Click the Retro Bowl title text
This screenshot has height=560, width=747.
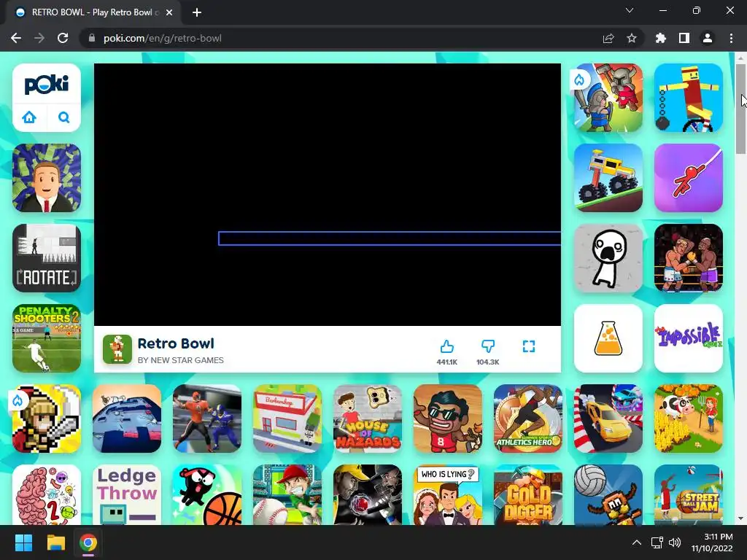pos(176,343)
